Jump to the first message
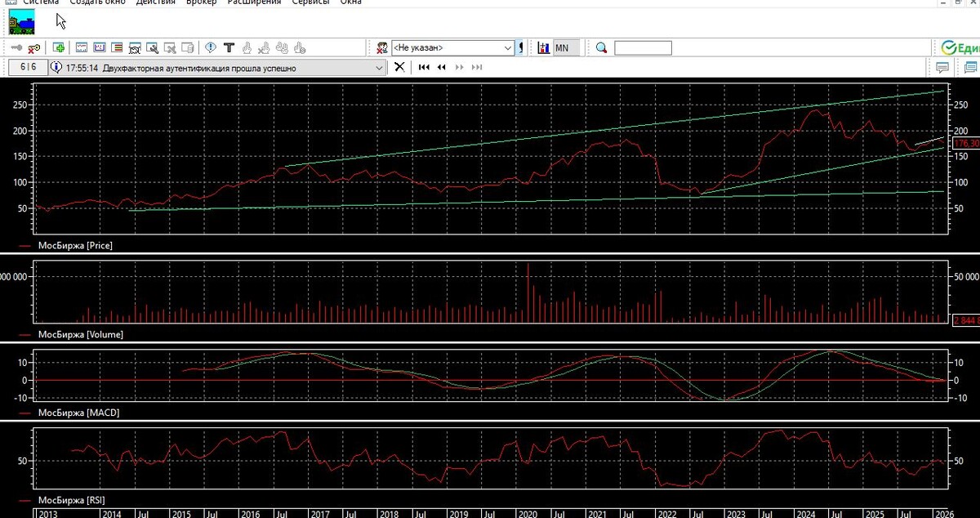 (x=424, y=67)
